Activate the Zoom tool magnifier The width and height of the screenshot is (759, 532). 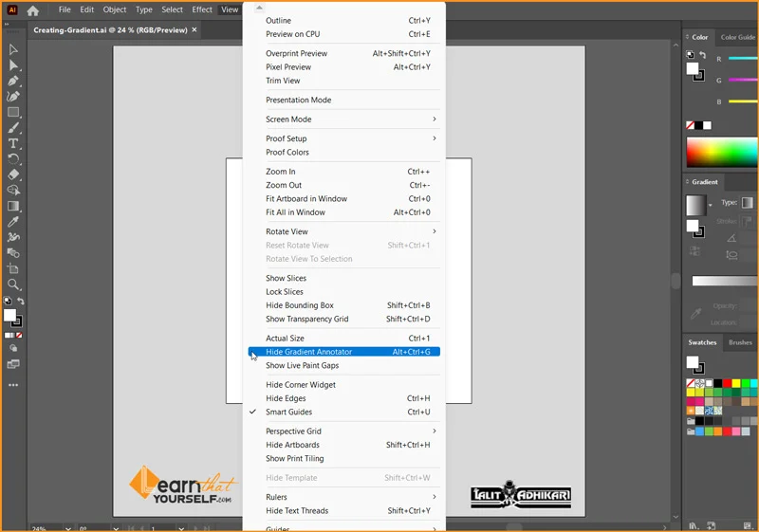click(x=13, y=284)
